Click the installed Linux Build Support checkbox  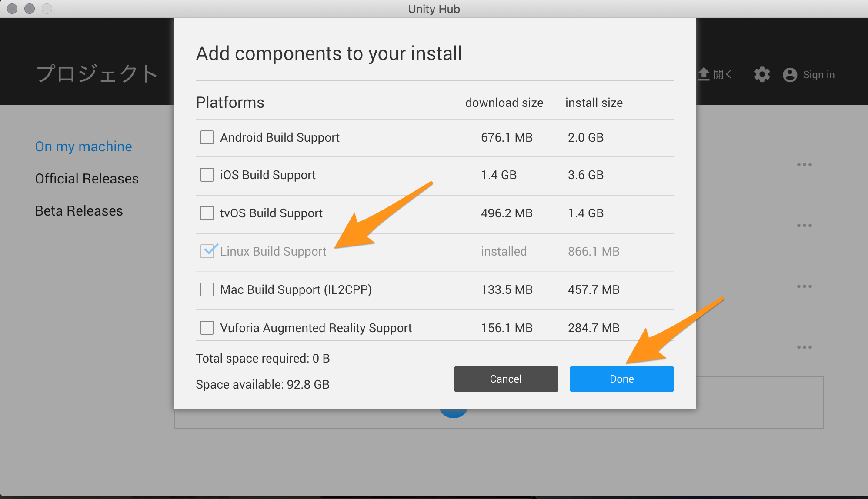point(207,251)
